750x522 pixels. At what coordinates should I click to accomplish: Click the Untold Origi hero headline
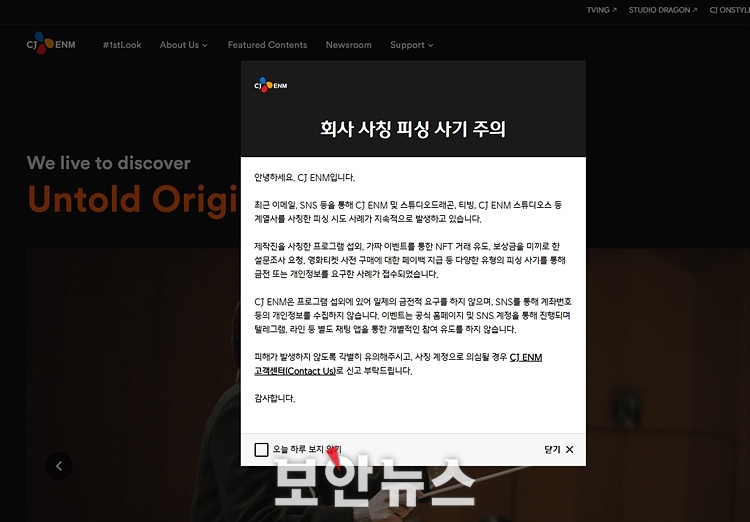(132, 199)
